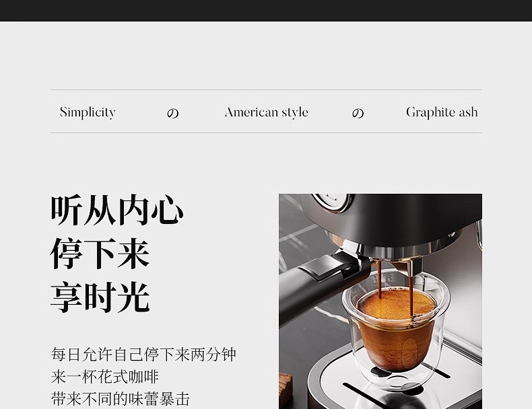Viewport: 532px width, 409px height.
Task: Click the heading line "享时光"
Action: coord(100,297)
